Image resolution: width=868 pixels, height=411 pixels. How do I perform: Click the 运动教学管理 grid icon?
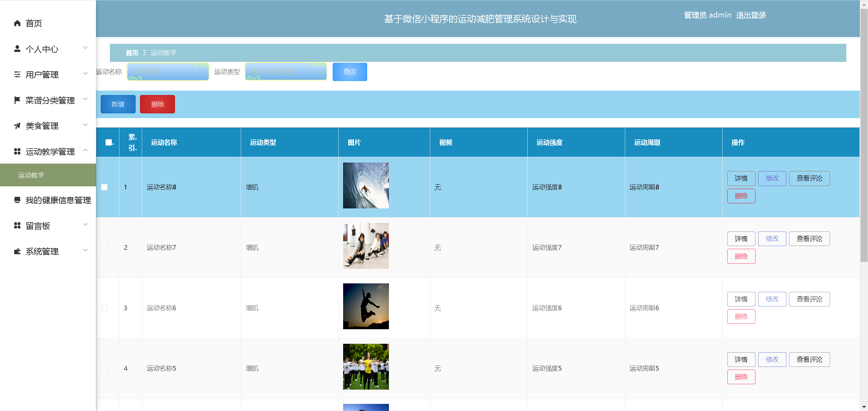pos(17,151)
